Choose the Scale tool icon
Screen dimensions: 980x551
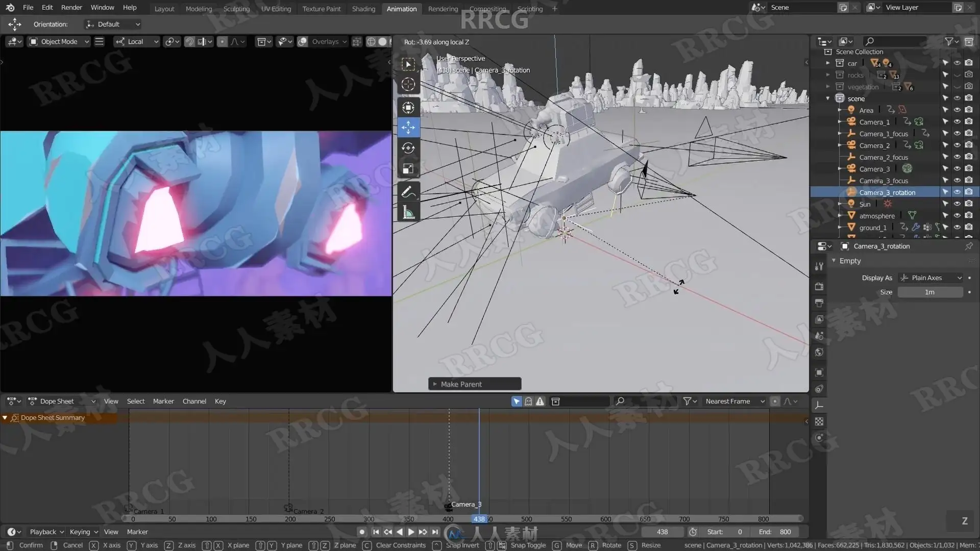click(408, 169)
